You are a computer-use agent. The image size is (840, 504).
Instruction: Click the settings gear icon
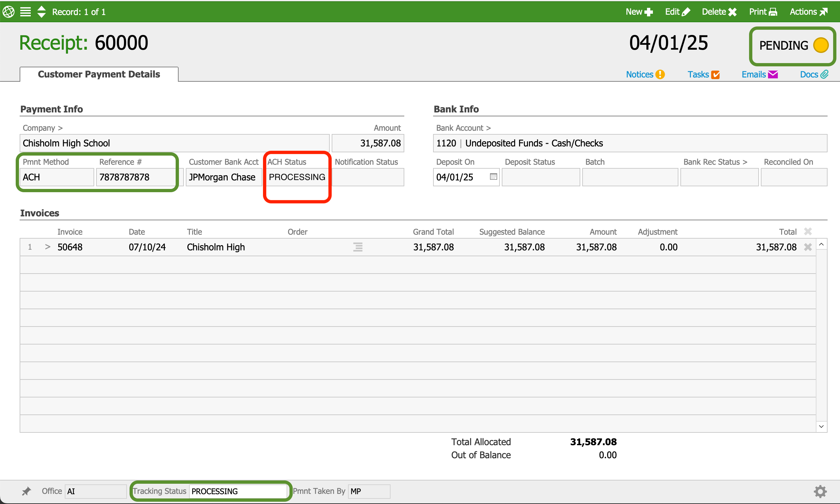[820, 491]
